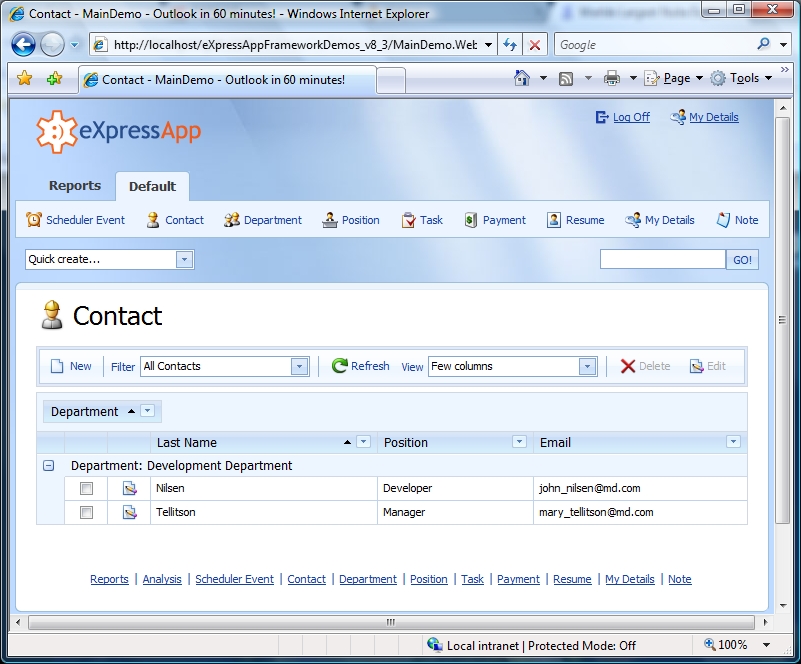Open My Details in the navigation bar
Viewport: 801px width, 664px height.
659,220
